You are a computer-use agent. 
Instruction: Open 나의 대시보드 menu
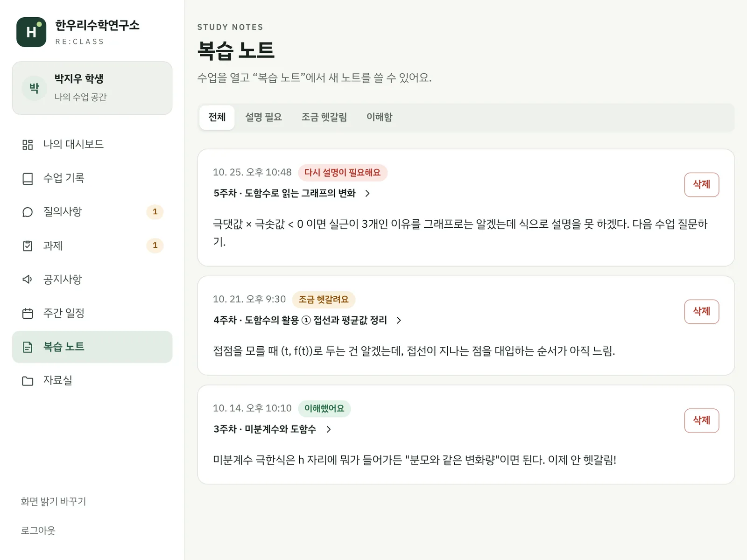92,145
